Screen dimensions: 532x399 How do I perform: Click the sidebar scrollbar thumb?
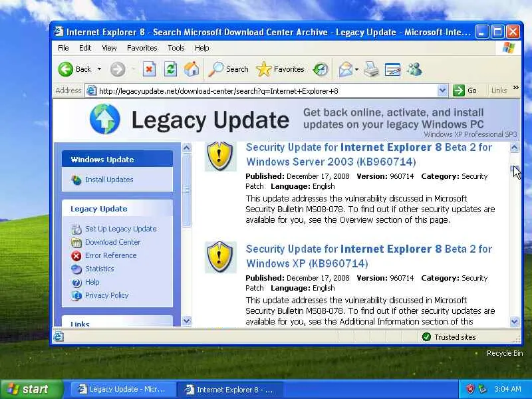pos(187,190)
